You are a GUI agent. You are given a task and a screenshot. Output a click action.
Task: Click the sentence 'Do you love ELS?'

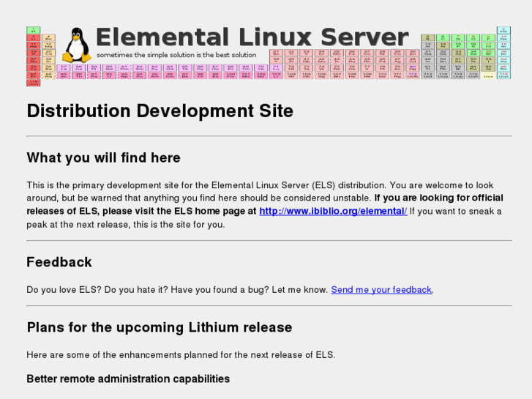tap(64, 290)
